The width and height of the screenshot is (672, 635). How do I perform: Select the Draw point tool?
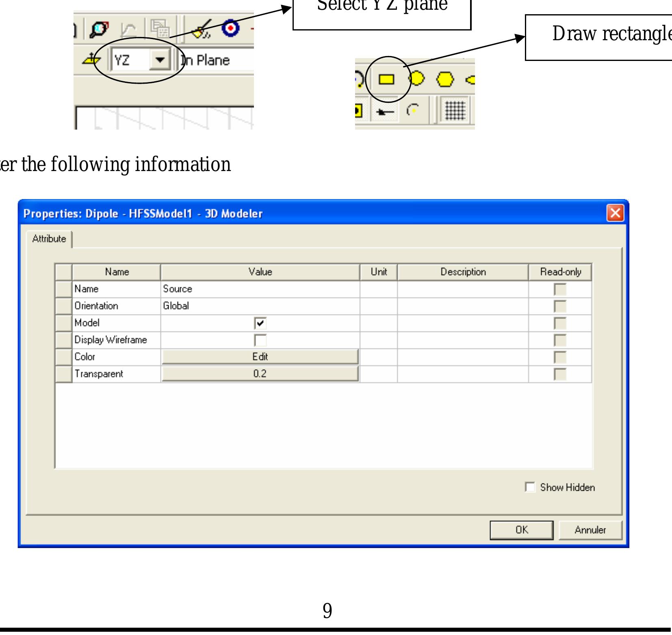385,113
